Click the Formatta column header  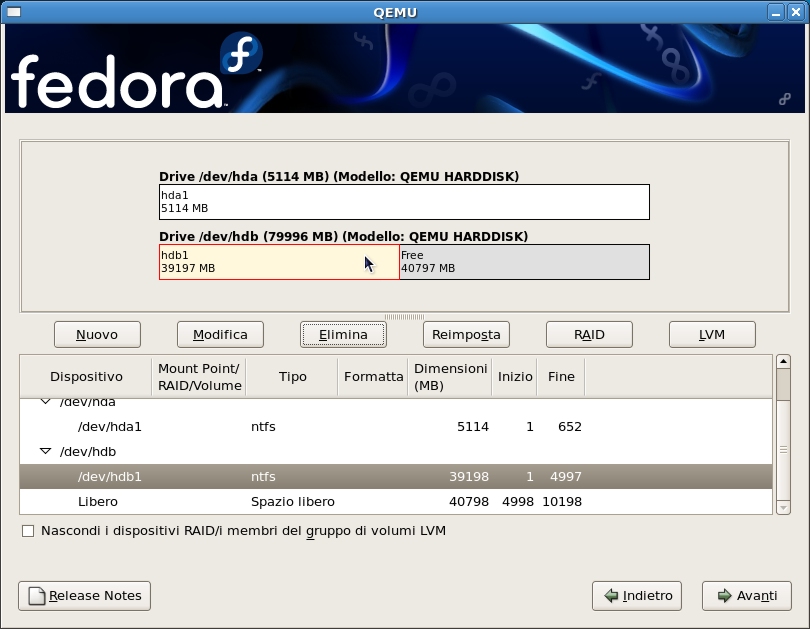coord(373,376)
